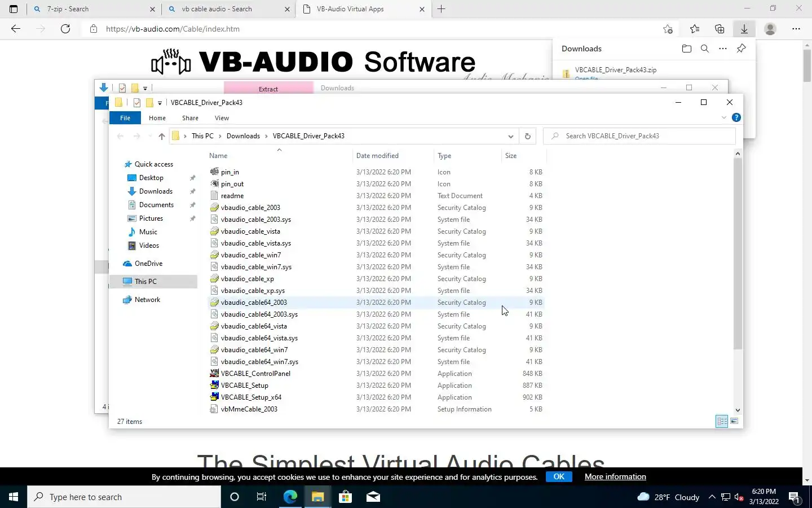The image size is (812, 508).
Task: Expand Explorer recent locations dropdown
Action: pyautogui.click(x=149, y=136)
